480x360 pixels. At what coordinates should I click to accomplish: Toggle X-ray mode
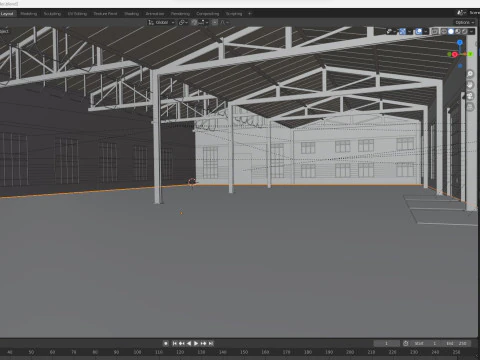[435, 31]
